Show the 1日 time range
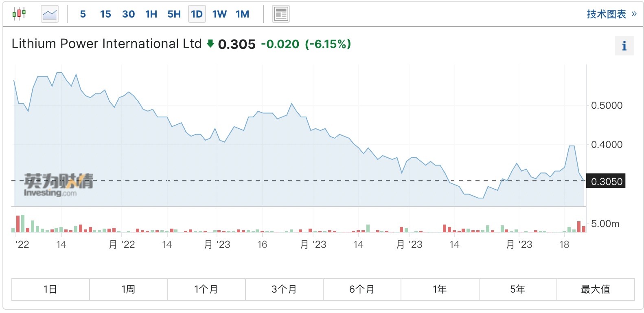 50,289
